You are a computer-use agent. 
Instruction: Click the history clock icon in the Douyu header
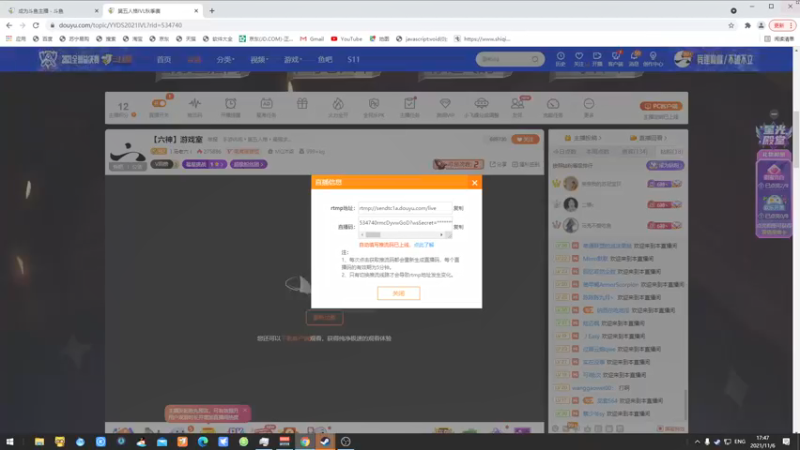[560, 59]
